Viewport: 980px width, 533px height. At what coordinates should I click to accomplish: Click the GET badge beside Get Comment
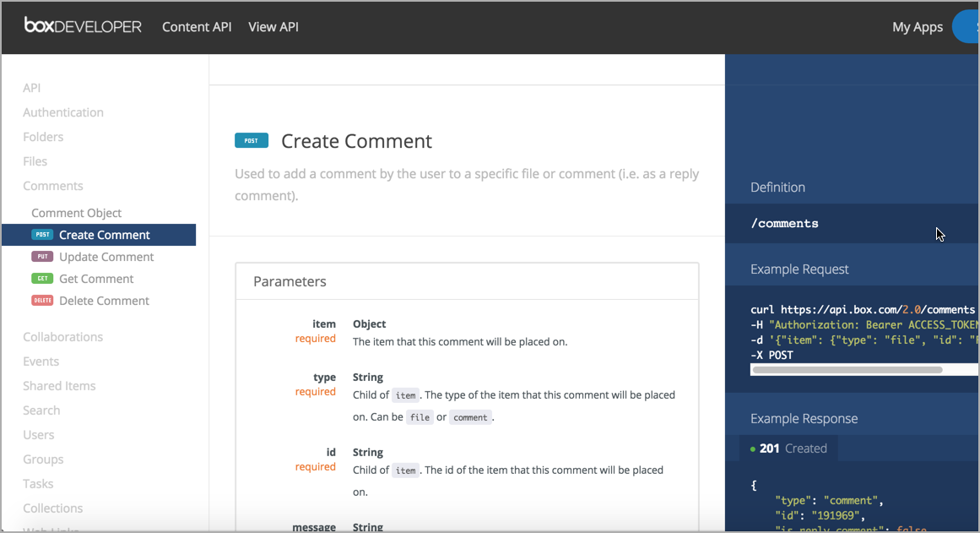click(42, 279)
